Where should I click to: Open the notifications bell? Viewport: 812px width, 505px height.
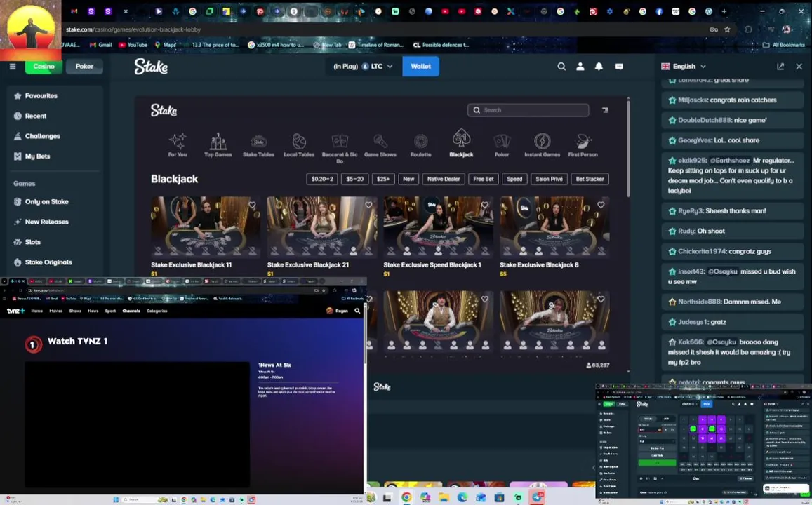pyautogui.click(x=599, y=66)
